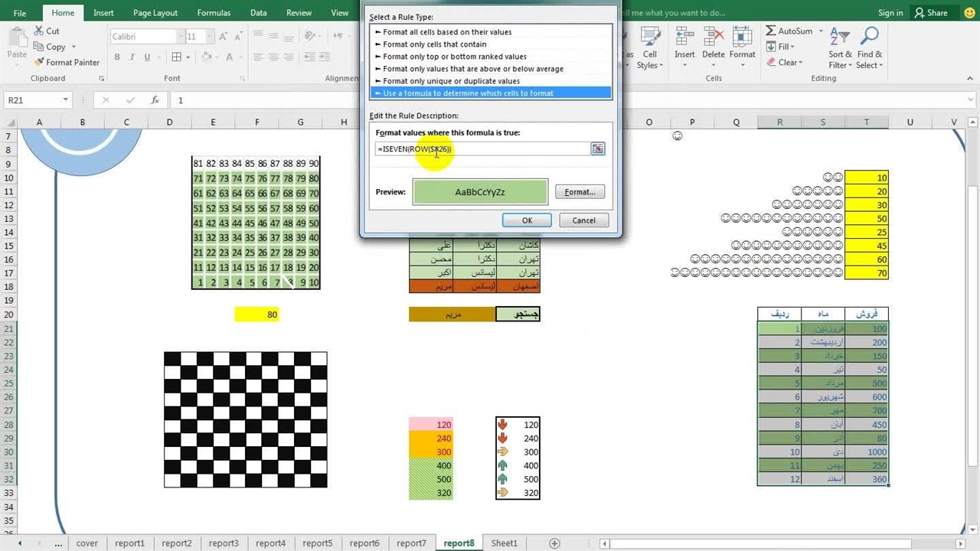Screen dimensions: 980x551
Task: Click the Format... button beside preview
Action: point(580,192)
